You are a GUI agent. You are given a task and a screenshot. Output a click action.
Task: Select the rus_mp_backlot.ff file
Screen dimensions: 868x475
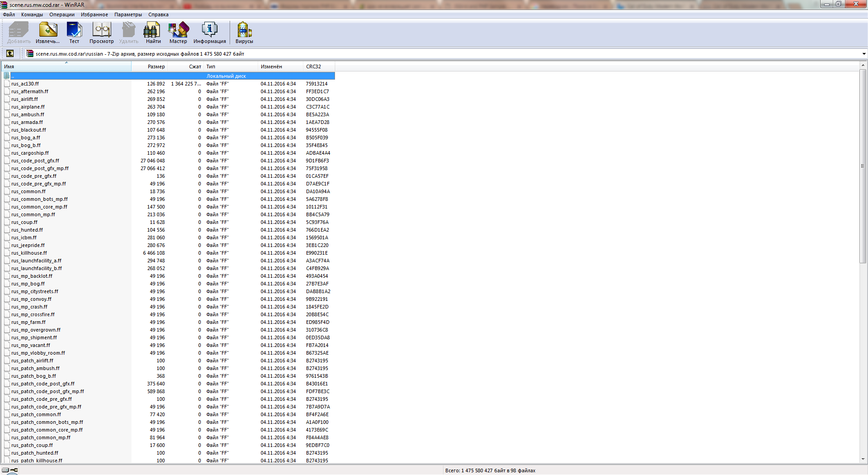tap(32, 276)
